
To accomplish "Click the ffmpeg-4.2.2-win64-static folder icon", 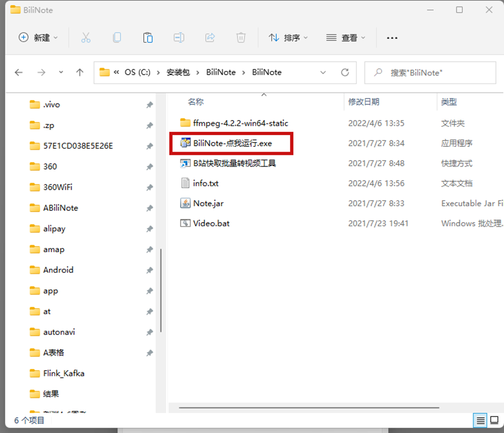I will [185, 123].
